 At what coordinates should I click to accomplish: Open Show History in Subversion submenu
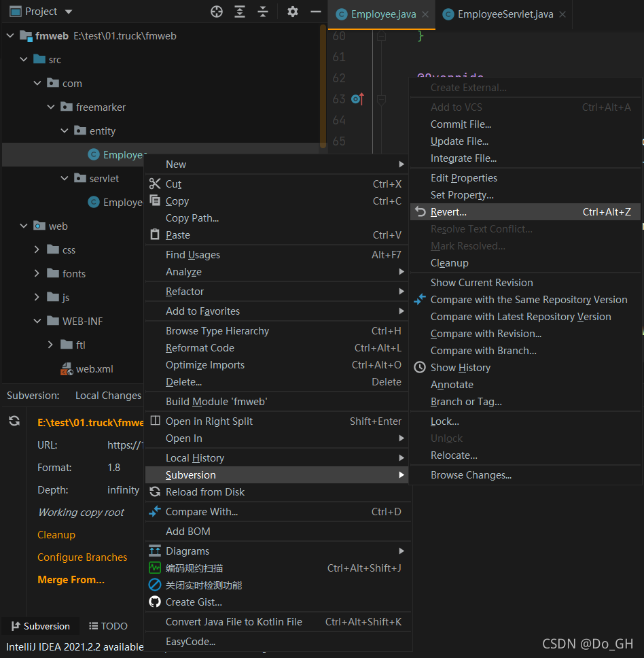click(525, 368)
